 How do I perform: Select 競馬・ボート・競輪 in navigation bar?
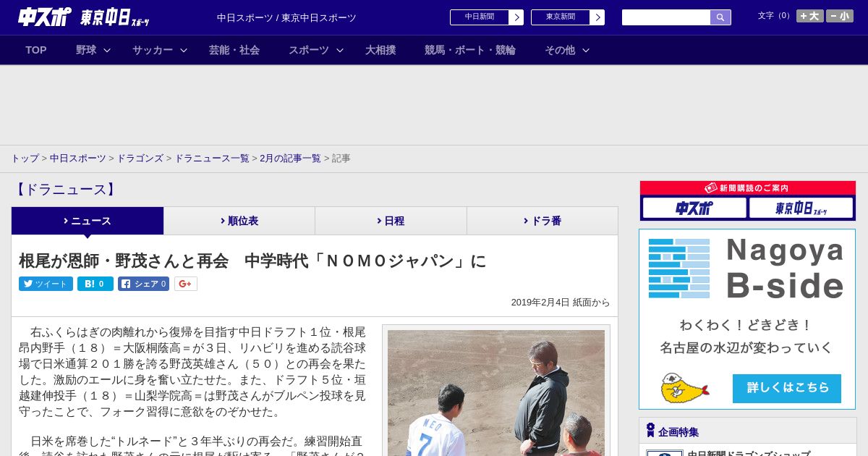(x=470, y=50)
